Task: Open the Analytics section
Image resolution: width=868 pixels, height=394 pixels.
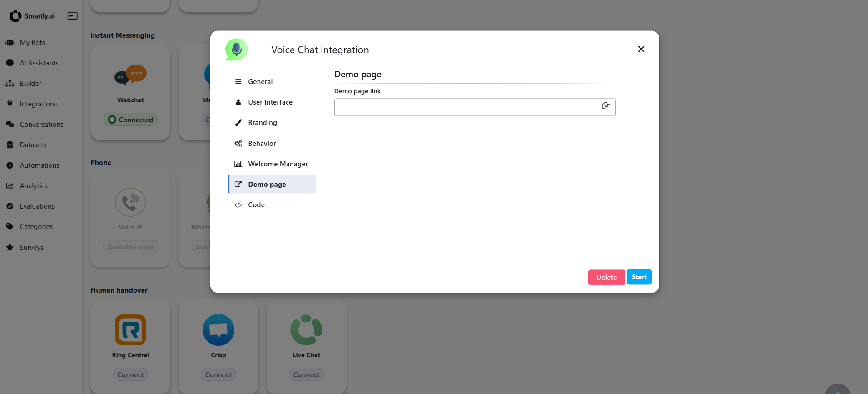Action: pyautogui.click(x=33, y=186)
